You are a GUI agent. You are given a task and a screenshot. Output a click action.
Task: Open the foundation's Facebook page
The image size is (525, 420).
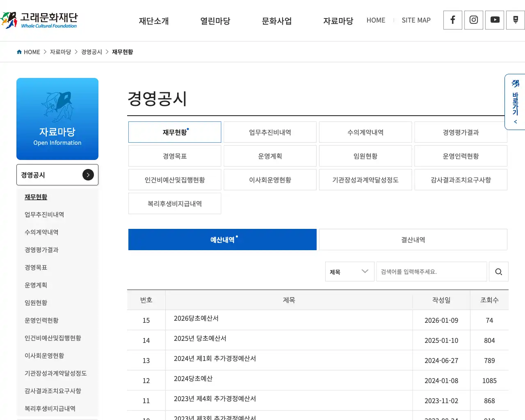coord(452,20)
